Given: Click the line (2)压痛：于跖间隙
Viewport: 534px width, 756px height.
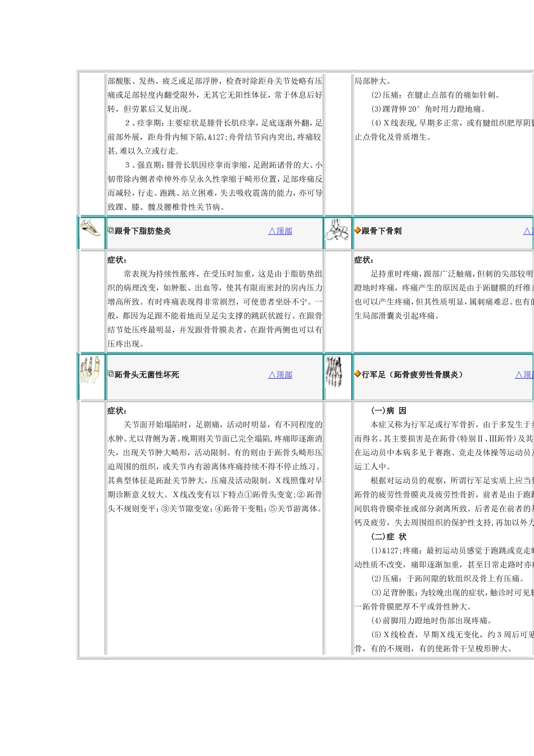Looking at the screenshot, I should point(448,578).
